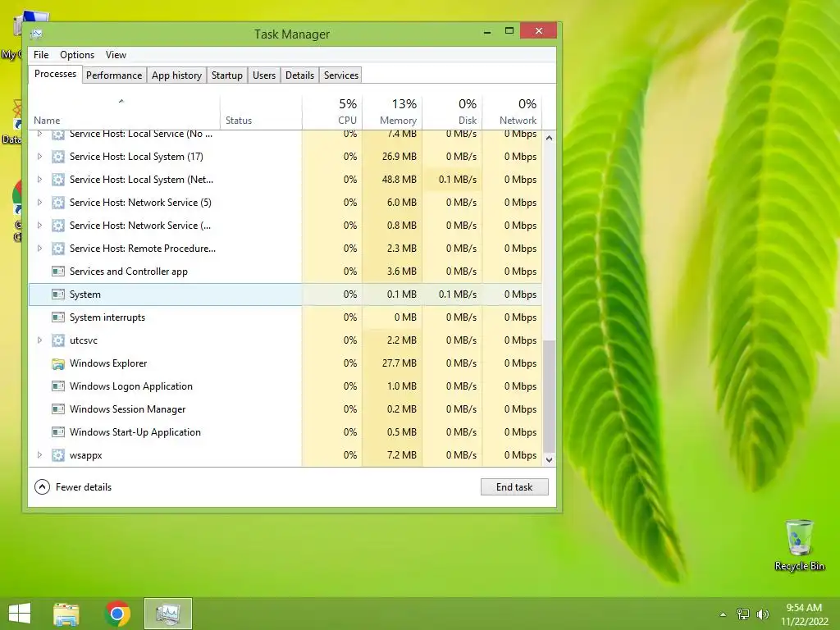Sort by the Name column header
Viewport: 840px width, 630px height.
[125, 112]
